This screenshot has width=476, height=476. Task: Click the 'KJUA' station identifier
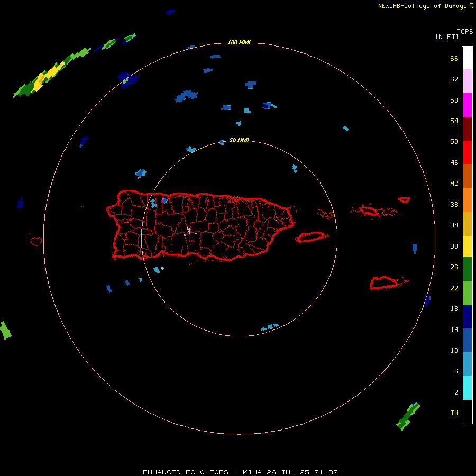[x=252, y=472]
